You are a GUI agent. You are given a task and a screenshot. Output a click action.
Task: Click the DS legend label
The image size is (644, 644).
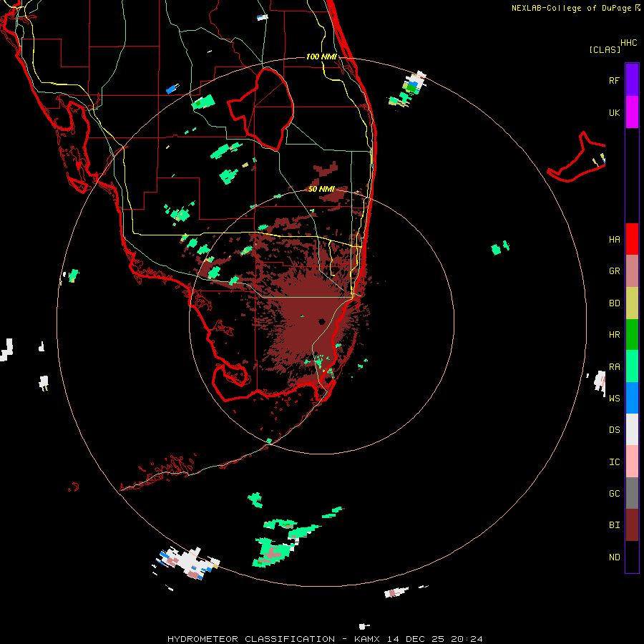click(614, 430)
